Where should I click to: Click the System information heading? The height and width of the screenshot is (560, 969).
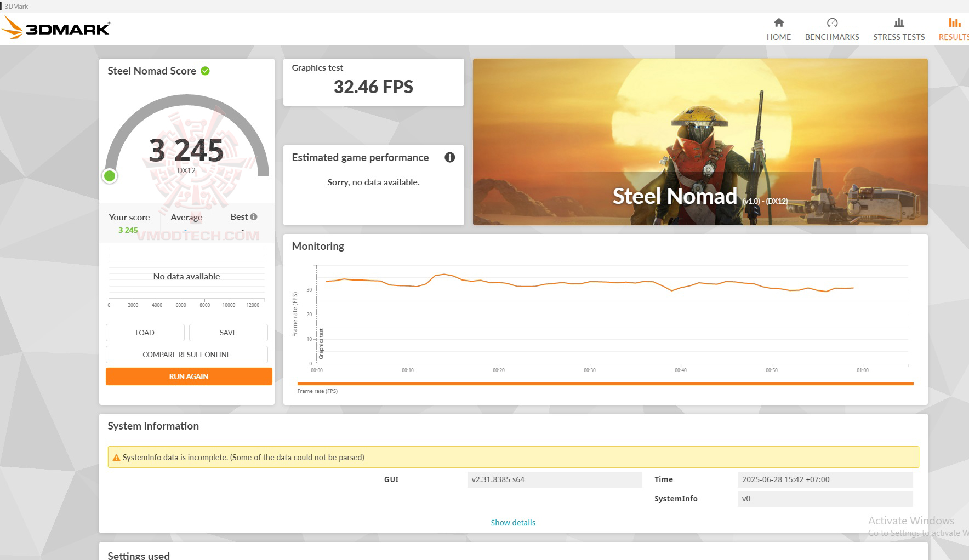pos(153,426)
